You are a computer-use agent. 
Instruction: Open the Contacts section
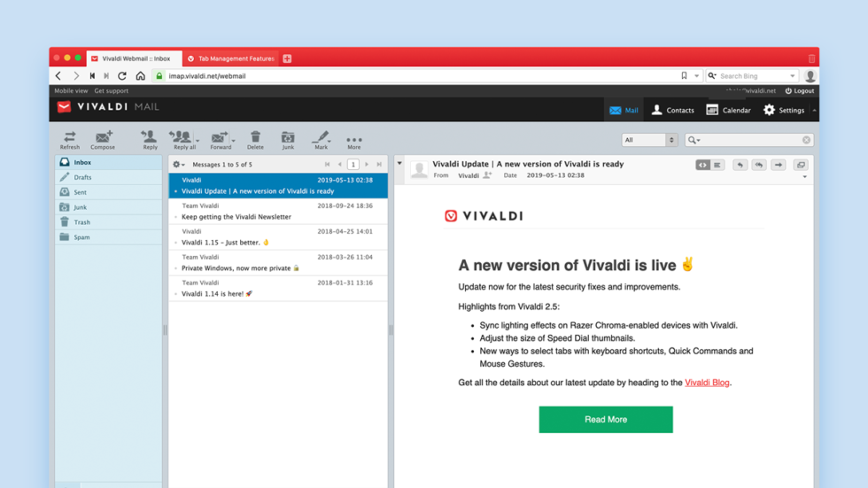(x=672, y=110)
